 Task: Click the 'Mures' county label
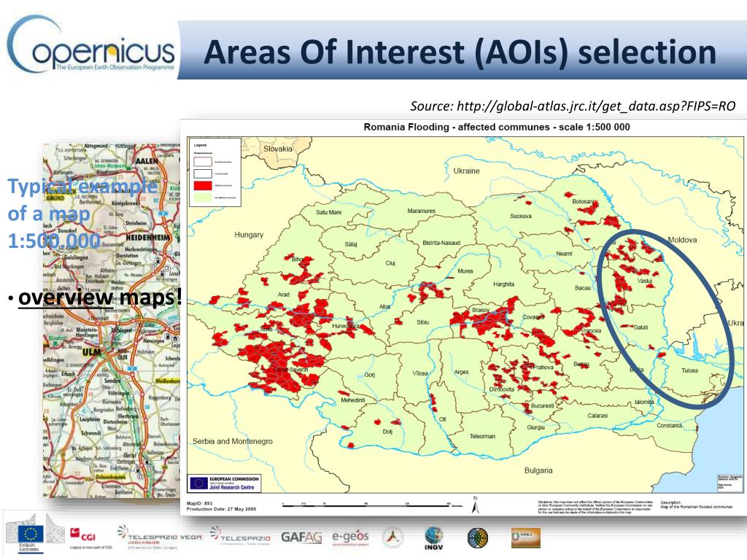[x=465, y=271]
